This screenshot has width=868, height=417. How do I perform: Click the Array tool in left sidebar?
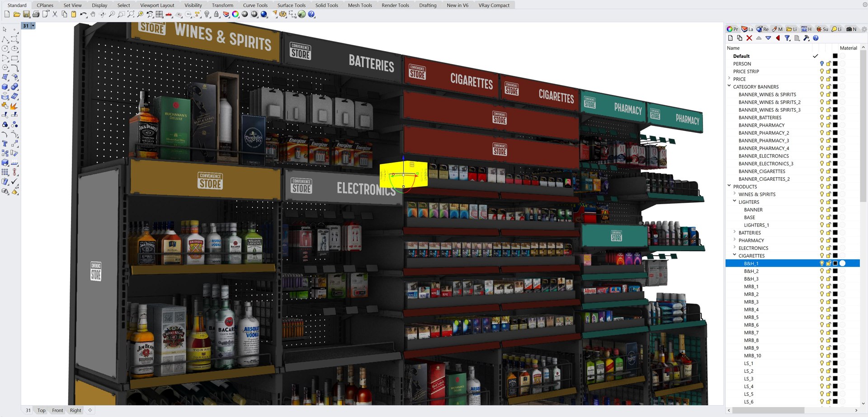coord(5,172)
